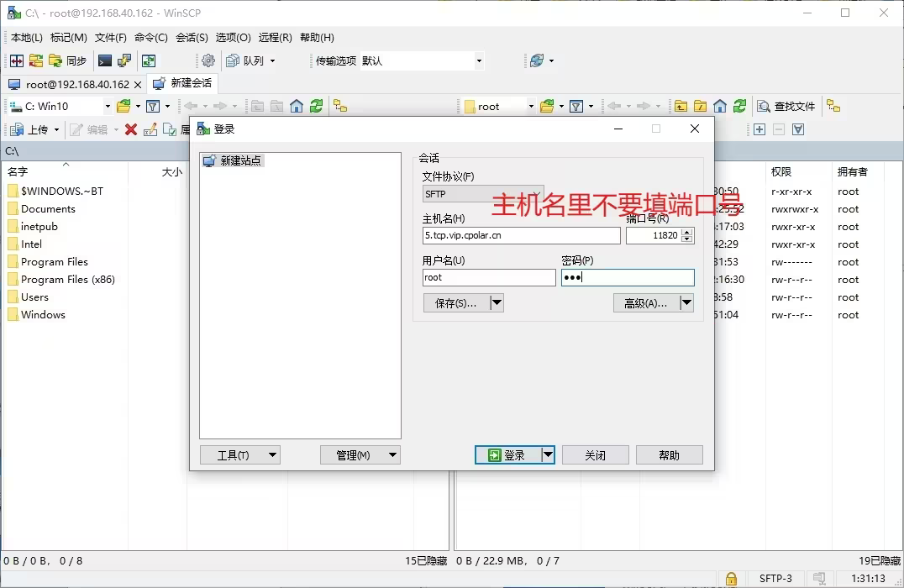The height and width of the screenshot is (588, 904).
Task: Click the globe refresh icon in the main toolbar
Action: coord(537,60)
